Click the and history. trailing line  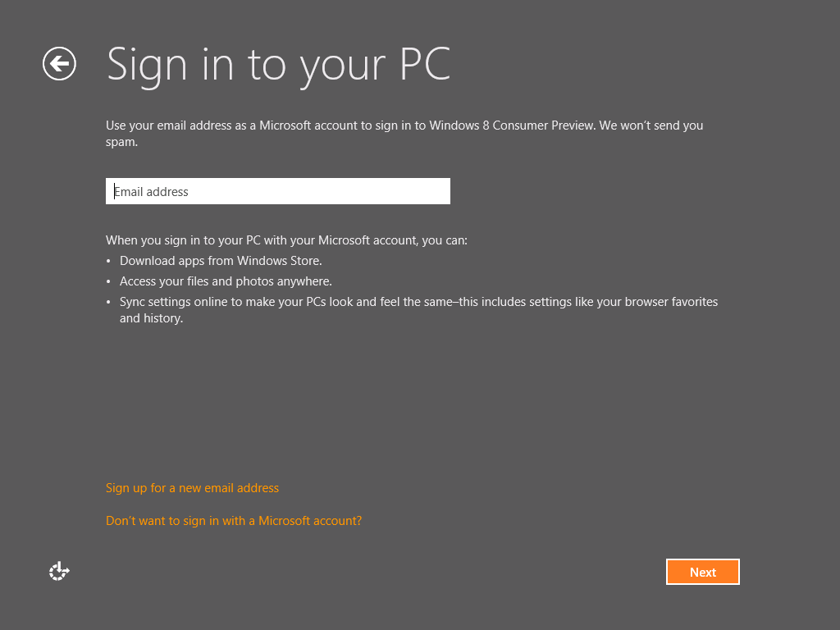coord(151,318)
